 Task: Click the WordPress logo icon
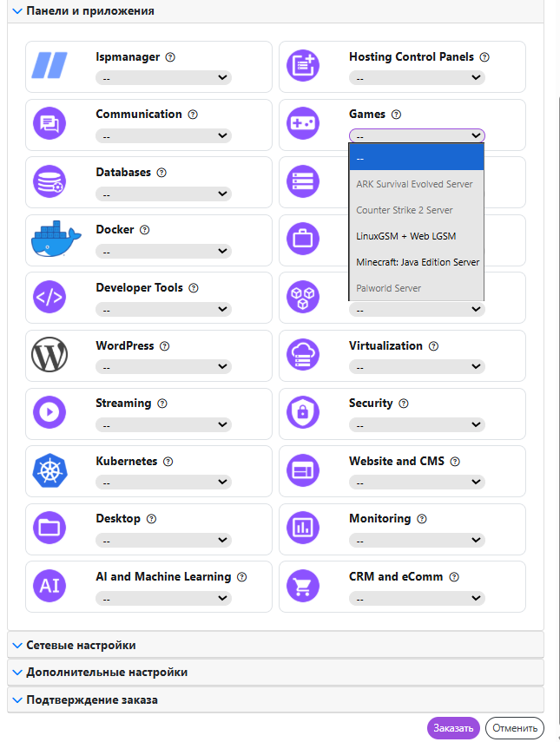[49, 355]
